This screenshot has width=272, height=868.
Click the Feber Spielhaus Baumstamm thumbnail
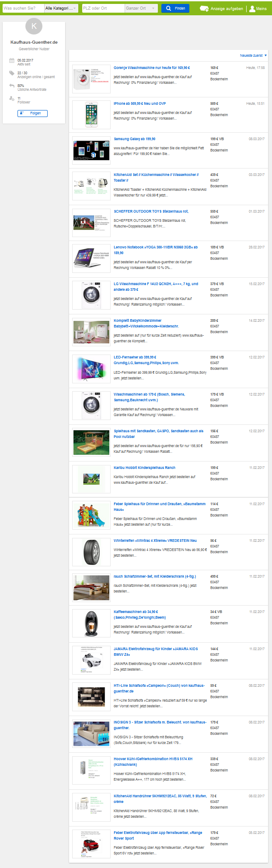(x=91, y=515)
